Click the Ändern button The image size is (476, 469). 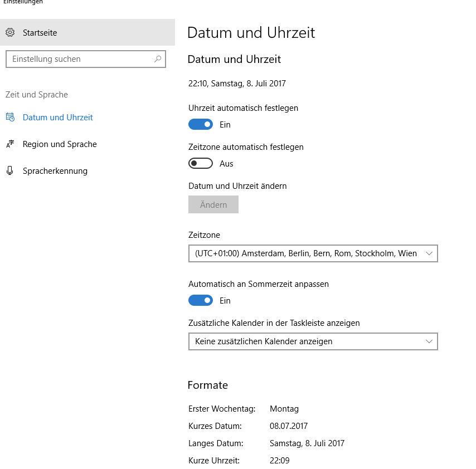pos(213,204)
